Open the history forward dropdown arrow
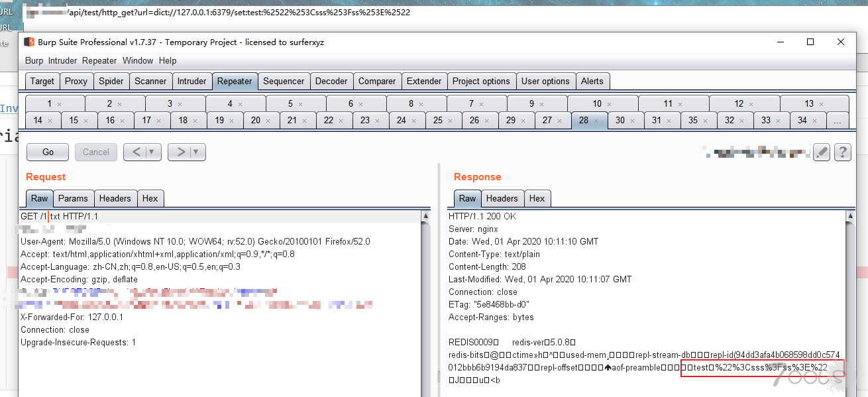This screenshot has height=397, width=868. [197, 152]
